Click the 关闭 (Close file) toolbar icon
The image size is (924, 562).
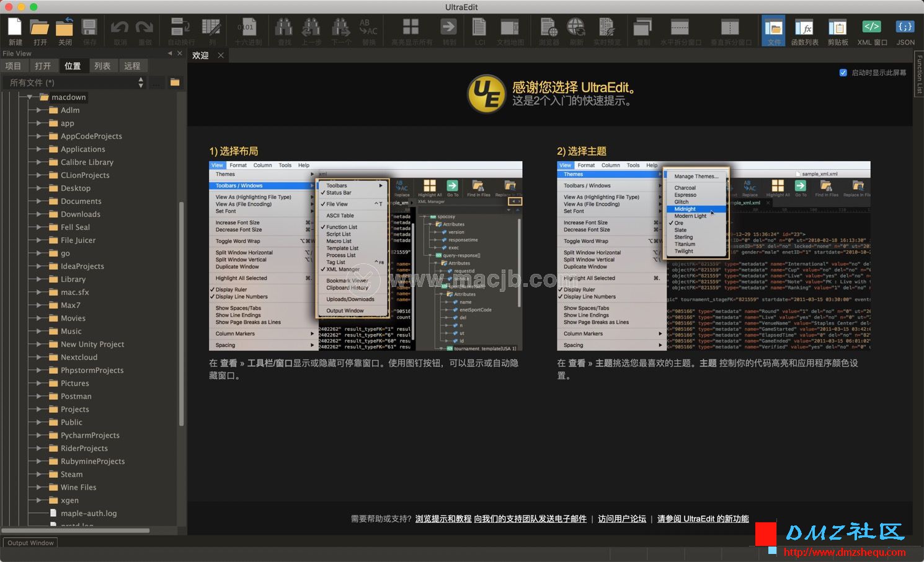click(64, 28)
